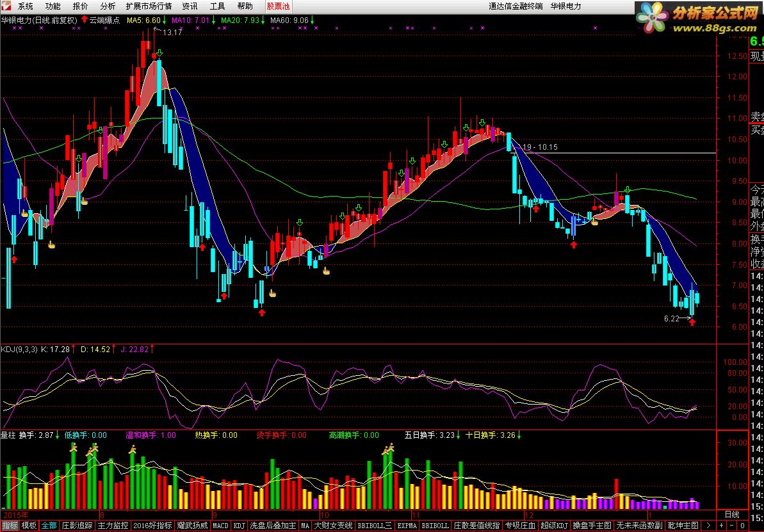This screenshot has height=532, width=764.
Task: Switch to the MACD indicator tab
Action: (221, 526)
